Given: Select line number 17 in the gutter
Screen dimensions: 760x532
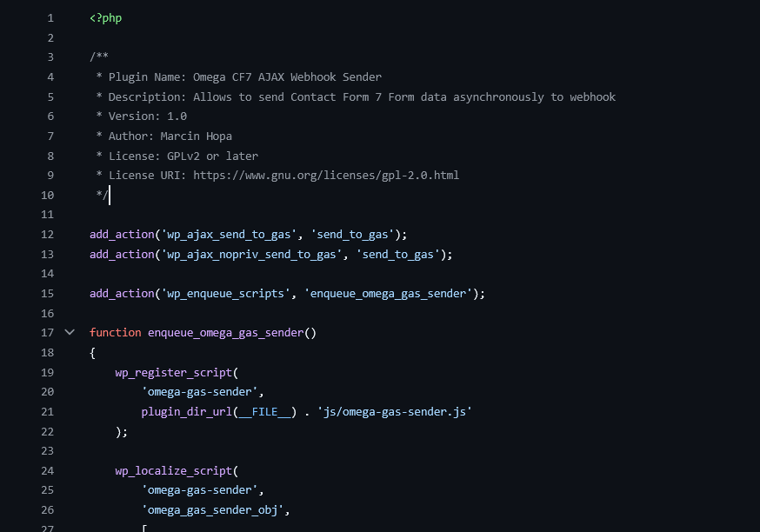Looking at the screenshot, I should click(x=47, y=332).
